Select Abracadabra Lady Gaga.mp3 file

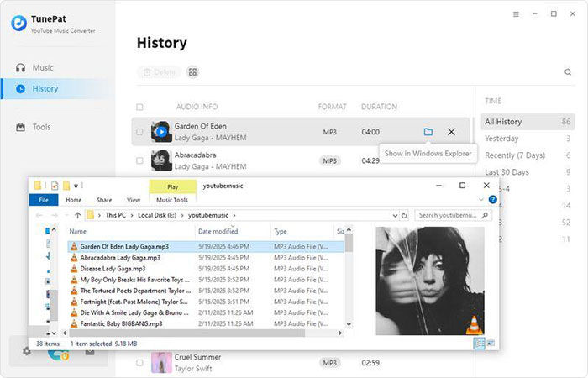point(206,258)
